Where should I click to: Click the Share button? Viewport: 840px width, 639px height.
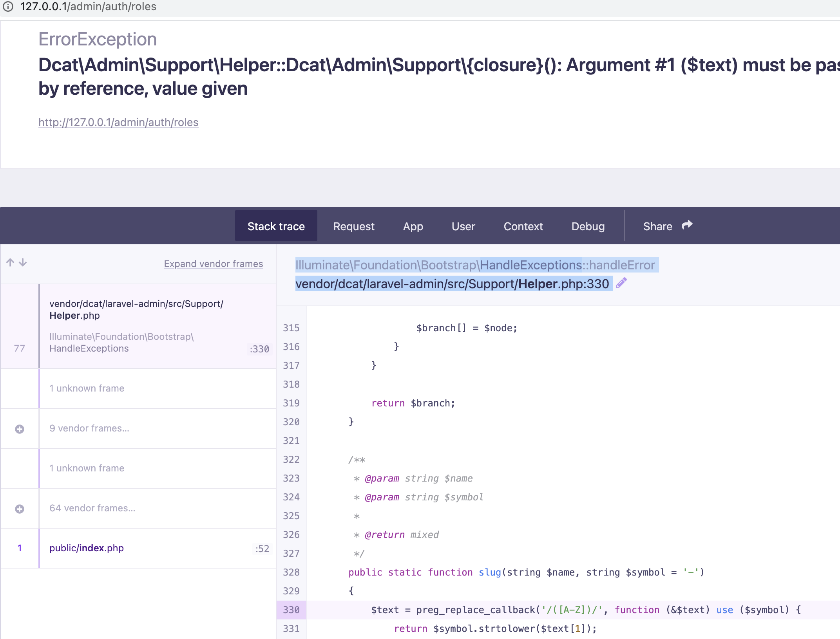[657, 226]
